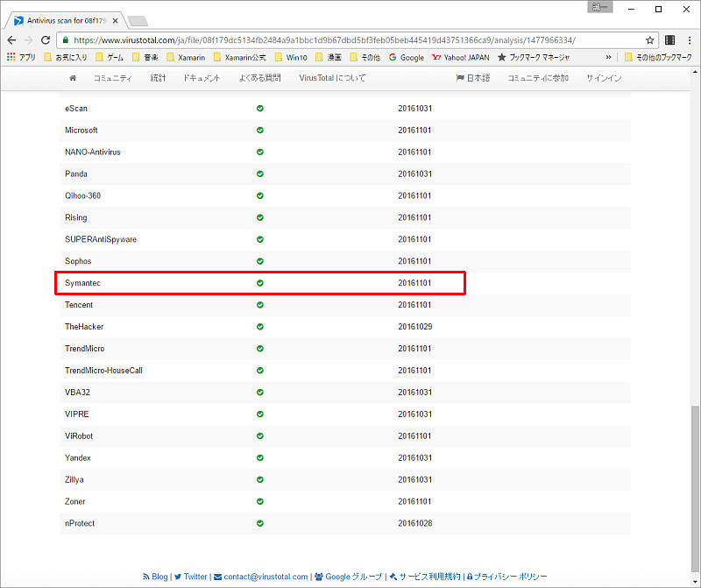701x588 pixels.
Task: Expand the hidden bookmarks overflow chevron
Action: click(608, 58)
